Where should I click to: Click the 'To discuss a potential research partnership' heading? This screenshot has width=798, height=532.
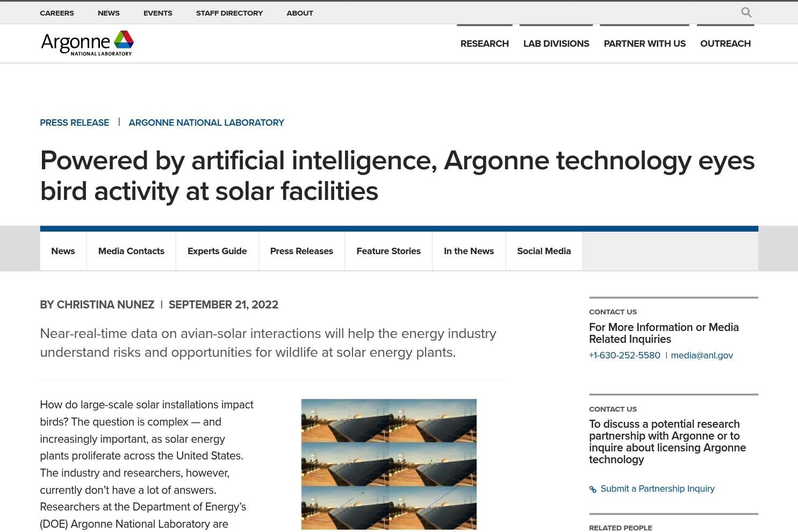667,442
